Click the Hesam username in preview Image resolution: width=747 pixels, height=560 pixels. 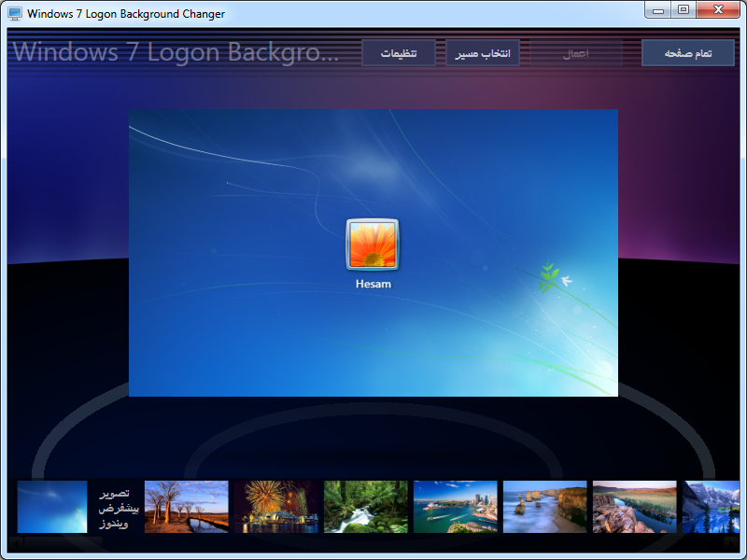pyautogui.click(x=373, y=284)
